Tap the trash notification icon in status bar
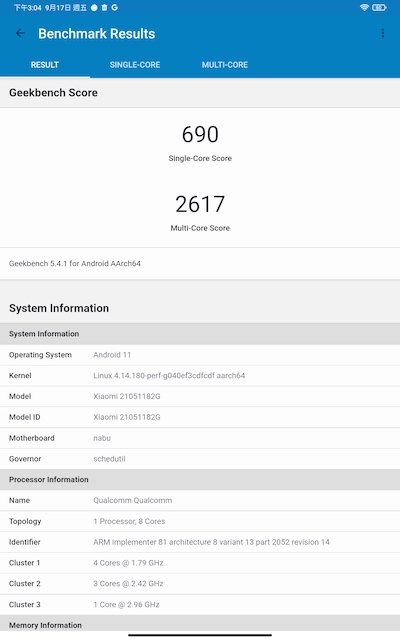This screenshot has width=400, height=640. coord(104,7)
